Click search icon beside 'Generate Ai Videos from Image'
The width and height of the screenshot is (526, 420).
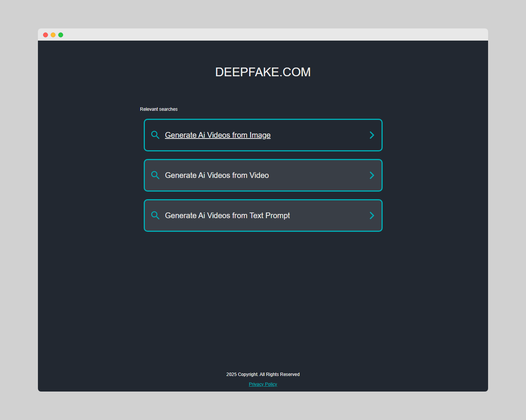(x=155, y=135)
